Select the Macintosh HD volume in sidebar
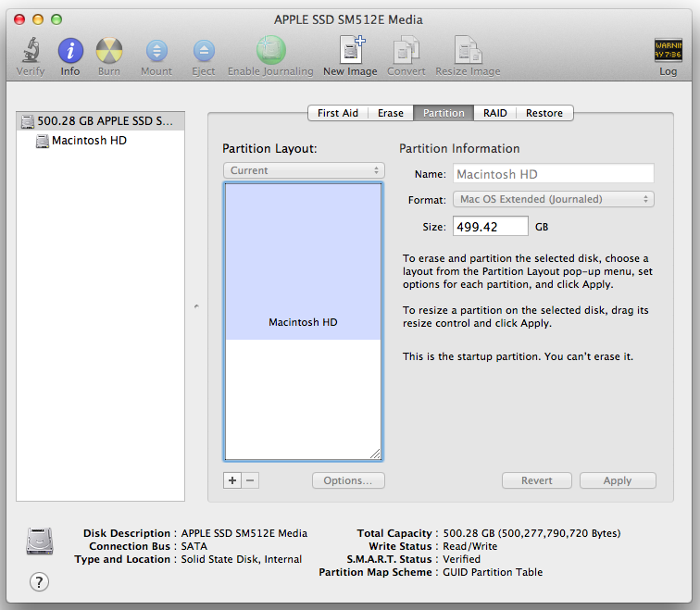This screenshot has height=610, width=700. click(x=88, y=141)
